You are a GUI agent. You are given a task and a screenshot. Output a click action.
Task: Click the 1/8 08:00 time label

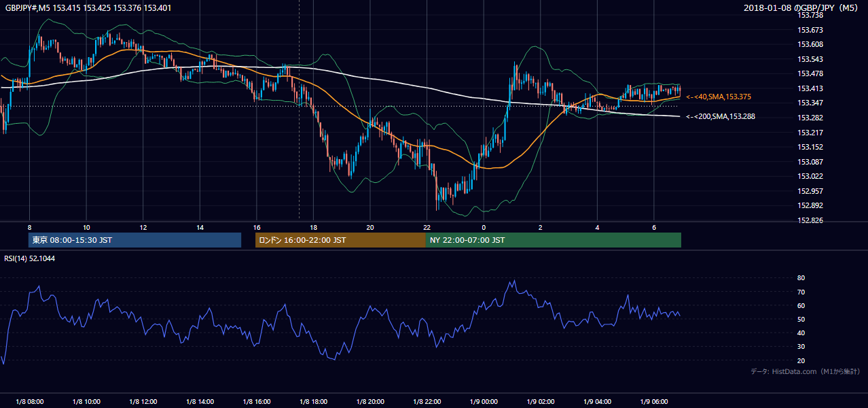click(x=30, y=401)
